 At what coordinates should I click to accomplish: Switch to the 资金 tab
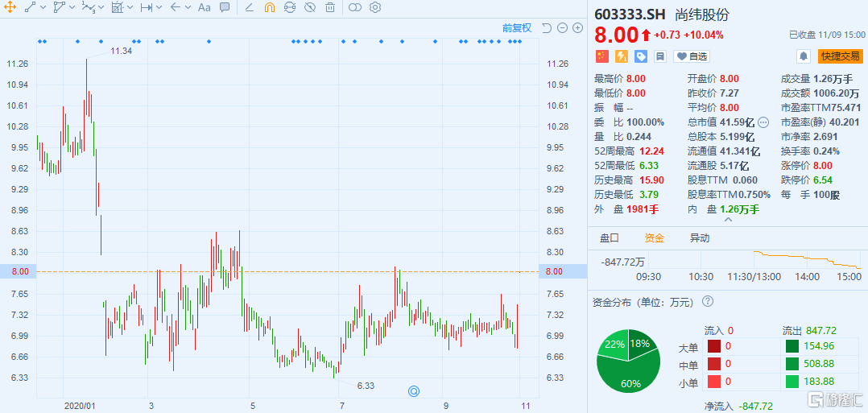(x=655, y=238)
